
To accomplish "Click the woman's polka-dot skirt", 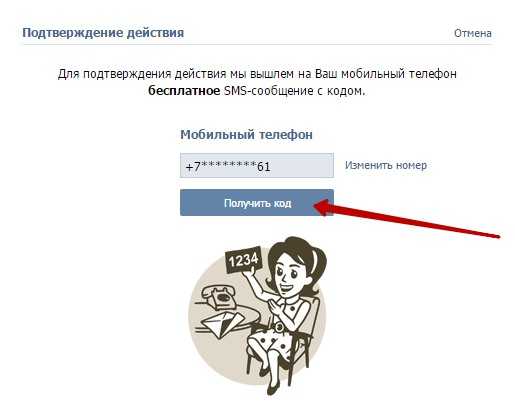I will 272,343.
